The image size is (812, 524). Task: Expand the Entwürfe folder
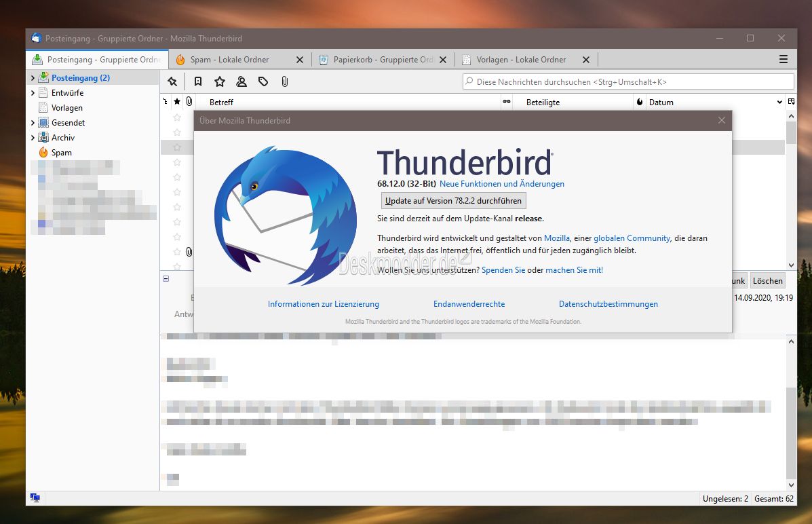(33, 93)
